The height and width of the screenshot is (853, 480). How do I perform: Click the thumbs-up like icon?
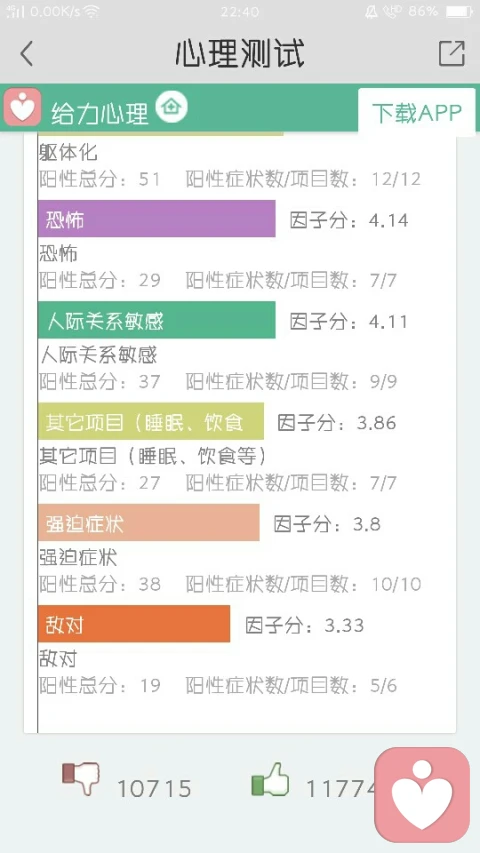pos(270,778)
